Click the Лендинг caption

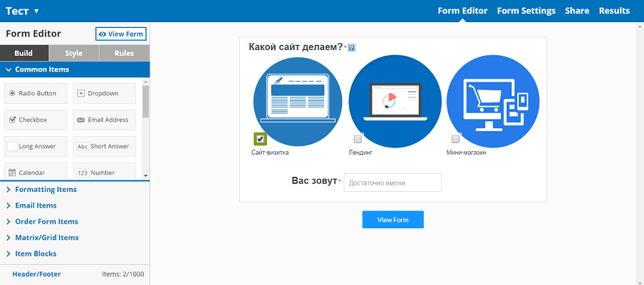[x=361, y=153]
